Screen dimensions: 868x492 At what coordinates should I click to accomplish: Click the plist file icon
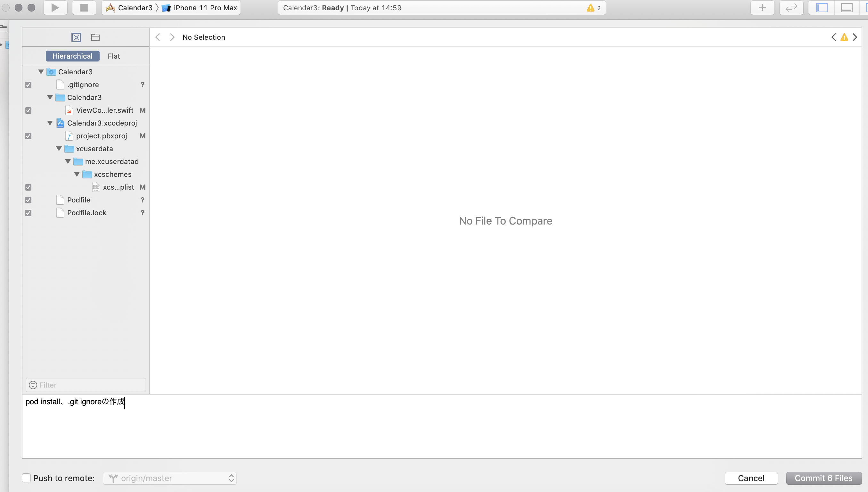click(x=96, y=187)
